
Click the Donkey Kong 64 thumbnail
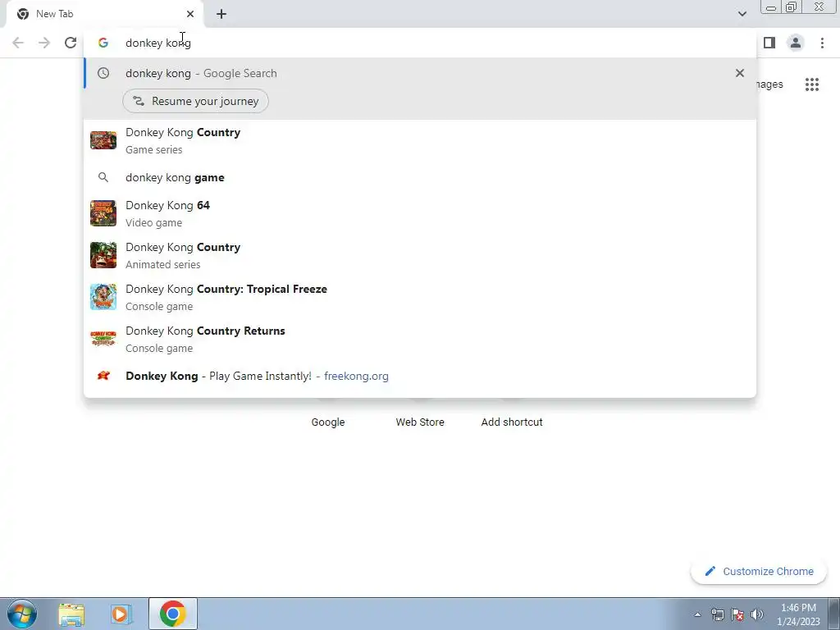click(x=103, y=213)
